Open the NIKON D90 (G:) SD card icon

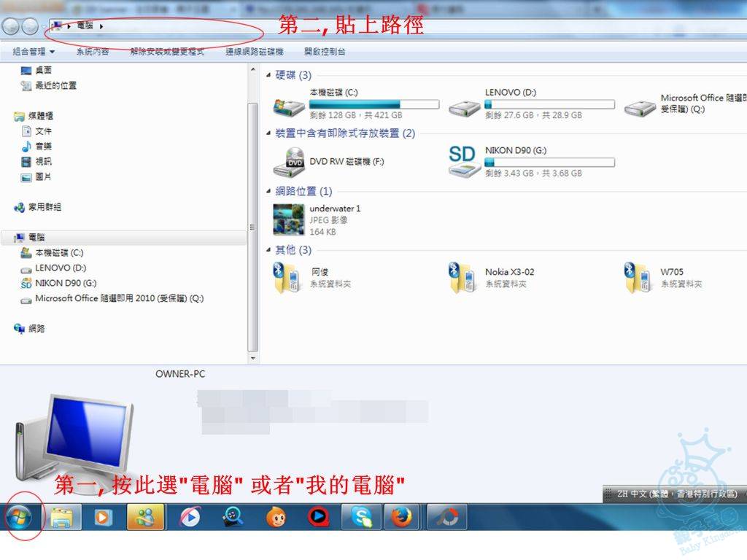[x=464, y=162]
